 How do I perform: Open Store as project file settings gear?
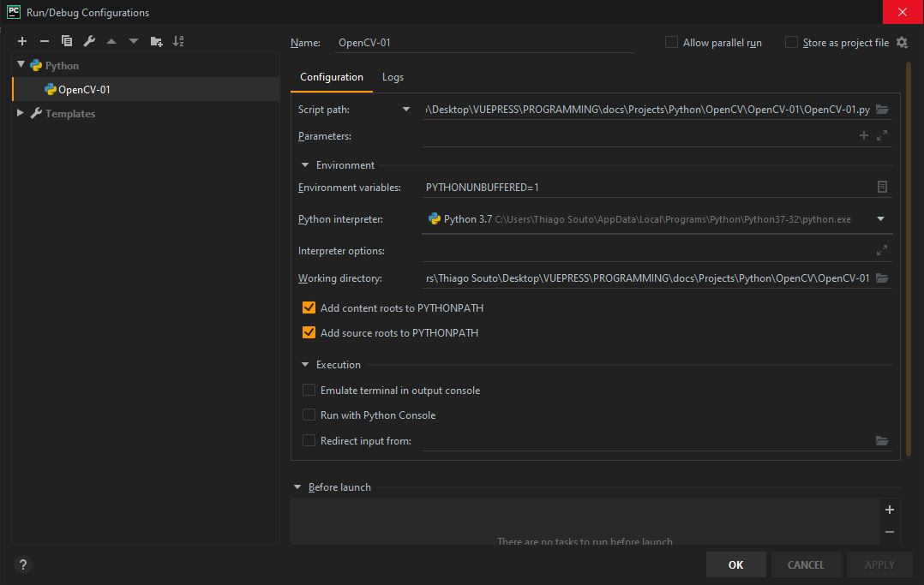pyautogui.click(x=903, y=43)
